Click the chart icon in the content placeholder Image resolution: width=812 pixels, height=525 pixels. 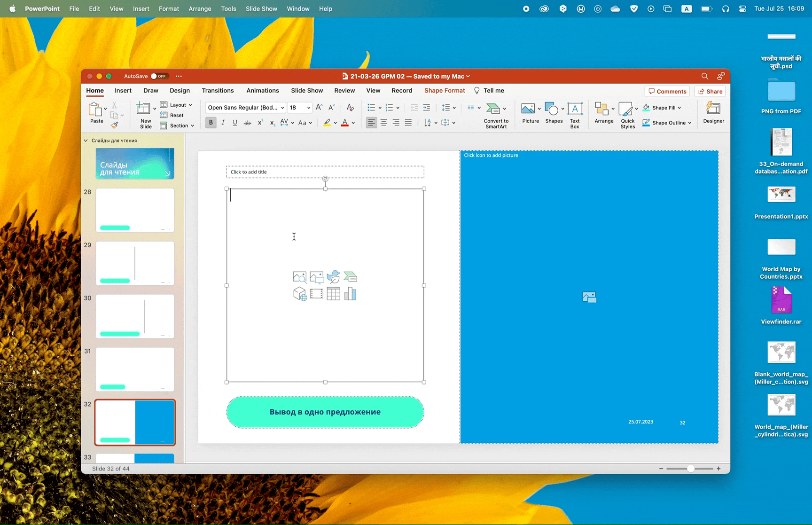pyautogui.click(x=350, y=294)
